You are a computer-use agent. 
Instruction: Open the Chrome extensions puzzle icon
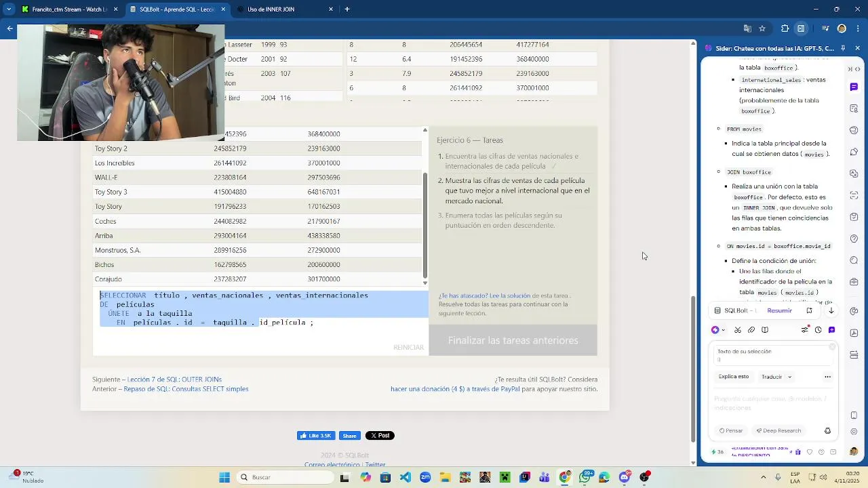(785, 28)
